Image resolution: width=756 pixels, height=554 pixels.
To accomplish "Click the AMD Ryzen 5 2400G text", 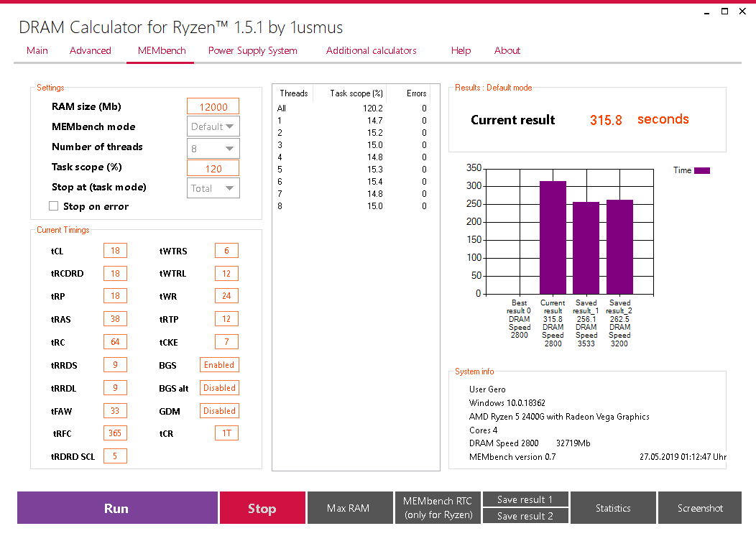I will pyautogui.click(x=559, y=417).
